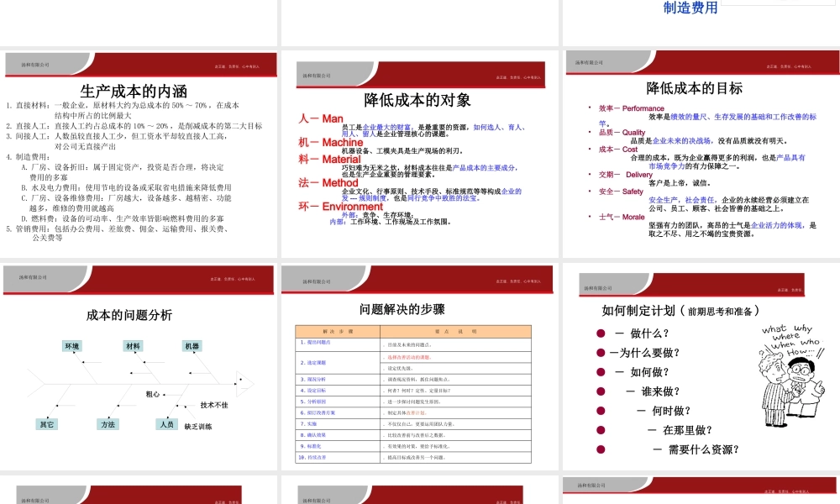Click the red heading 机— Machine
The width and height of the screenshot is (840, 504).
coord(330,143)
